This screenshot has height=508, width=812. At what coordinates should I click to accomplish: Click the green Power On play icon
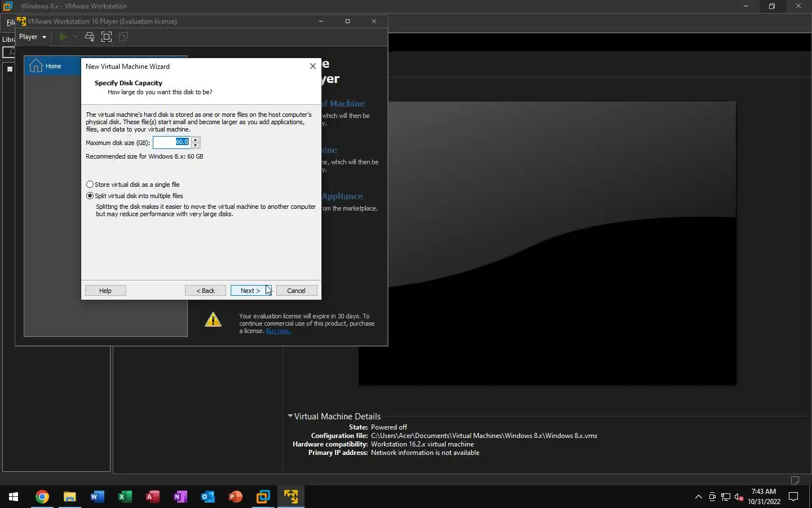(x=63, y=37)
